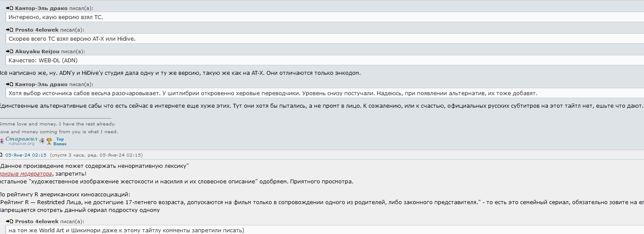Image resolution: width=644 pixels, height=234 pixels.
Task: Click the jump-to-post arrow beside Akuyaku Reijou
Action: pyautogui.click(x=10, y=51)
